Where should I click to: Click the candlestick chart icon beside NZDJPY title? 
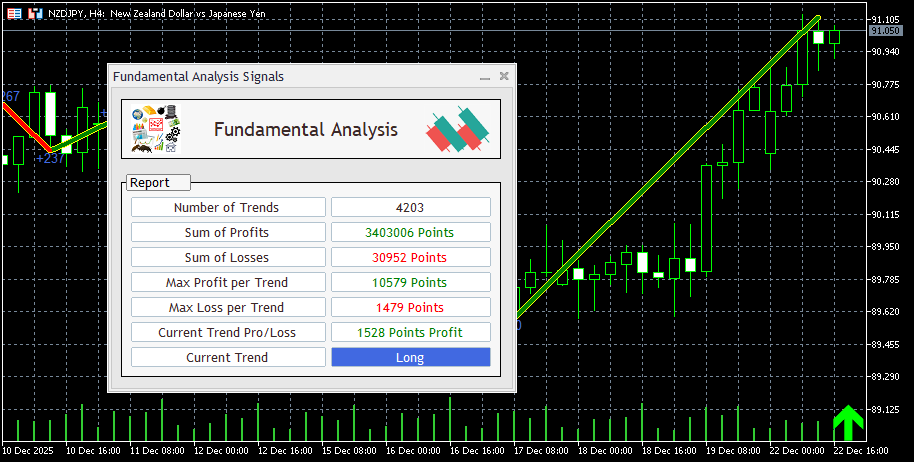36,13
